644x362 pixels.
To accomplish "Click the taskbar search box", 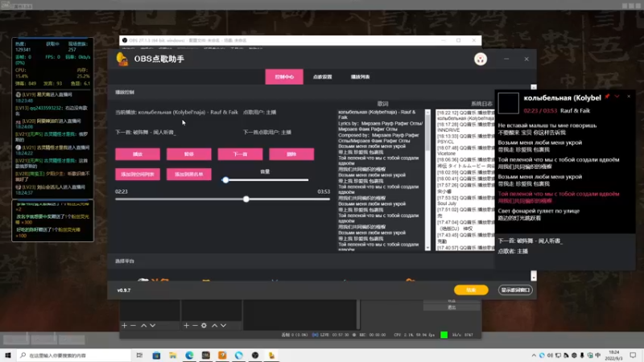I will 74,356.
